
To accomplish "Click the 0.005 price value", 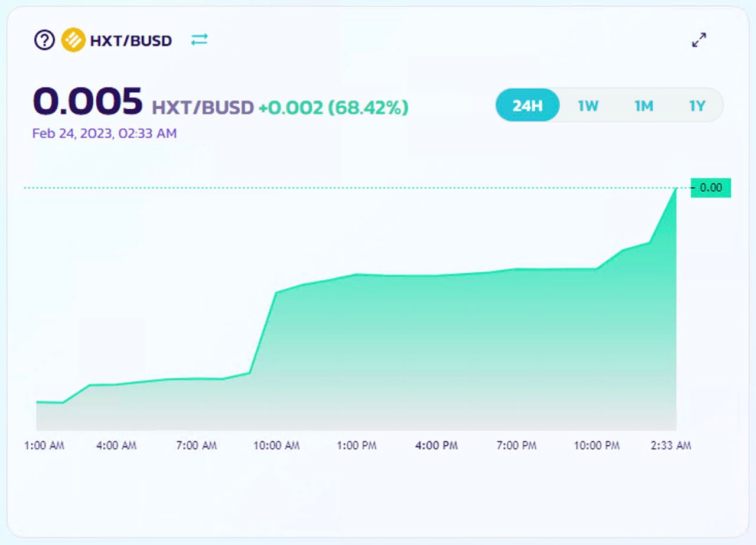I will pos(88,102).
